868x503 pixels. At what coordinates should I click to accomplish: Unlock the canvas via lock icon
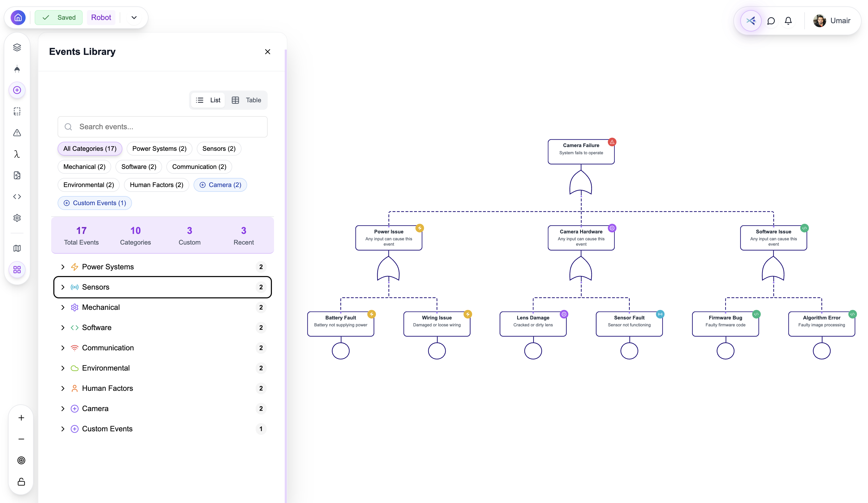click(x=21, y=482)
